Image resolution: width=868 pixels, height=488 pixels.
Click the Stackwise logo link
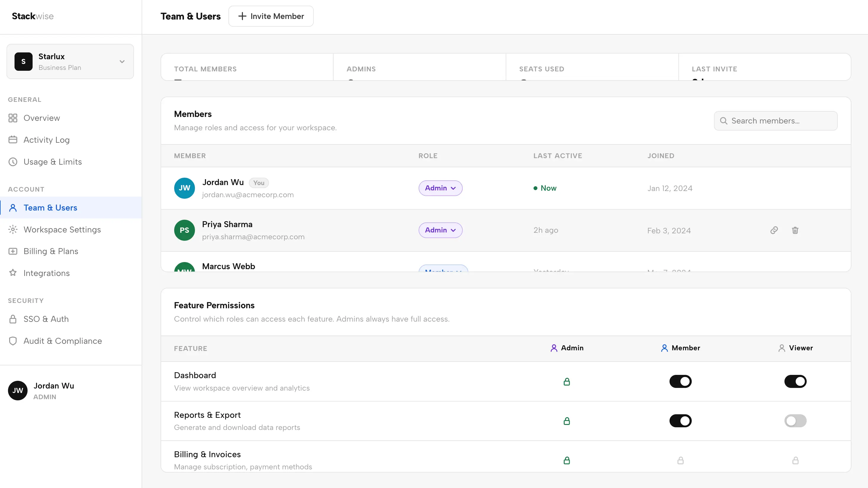pyautogui.click(x=33, y=16)
